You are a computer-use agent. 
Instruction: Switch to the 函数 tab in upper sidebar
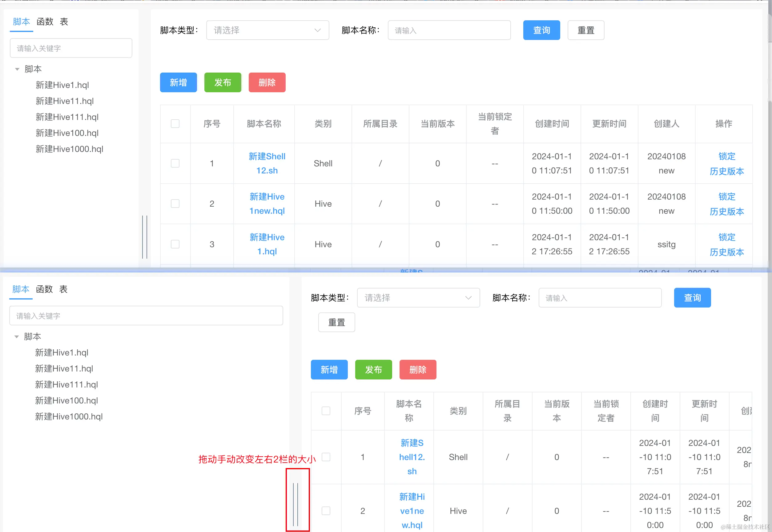(x=45, y=22)
